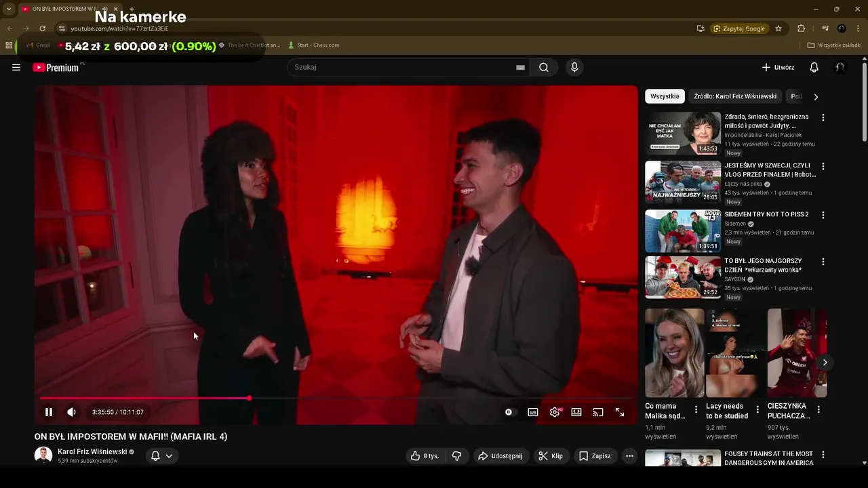Open the player settings gear
Viewport: 868px width, 488px height.
555,412
